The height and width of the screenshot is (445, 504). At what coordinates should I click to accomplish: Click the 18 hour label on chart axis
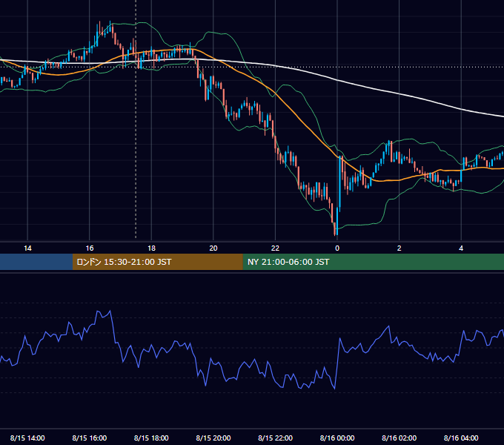coord(151,248)
